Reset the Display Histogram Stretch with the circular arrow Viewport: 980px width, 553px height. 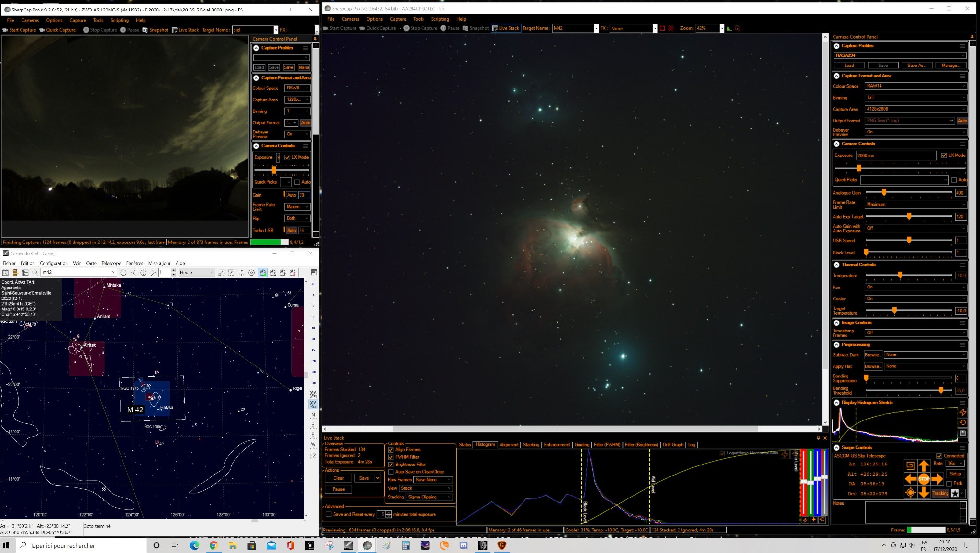point(963,423)
